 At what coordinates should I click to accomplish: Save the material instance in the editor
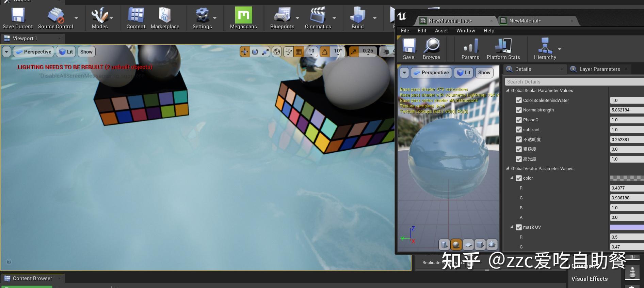point(409,49)
